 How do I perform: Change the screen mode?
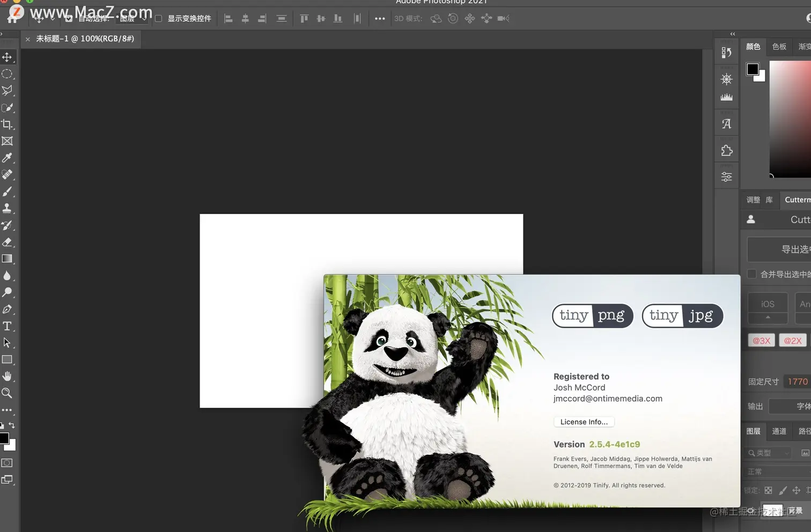click(x=7, y=479)
